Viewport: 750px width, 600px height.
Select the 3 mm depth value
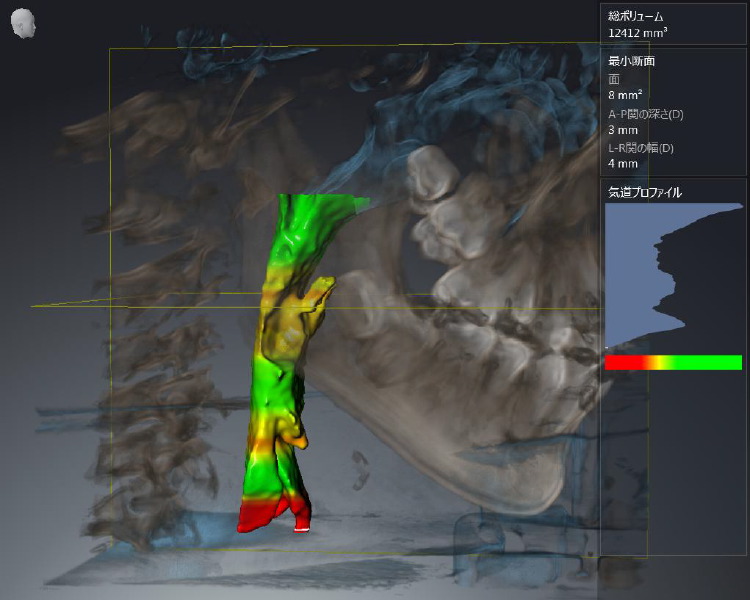pyautogui.click(x=623, y=130)
